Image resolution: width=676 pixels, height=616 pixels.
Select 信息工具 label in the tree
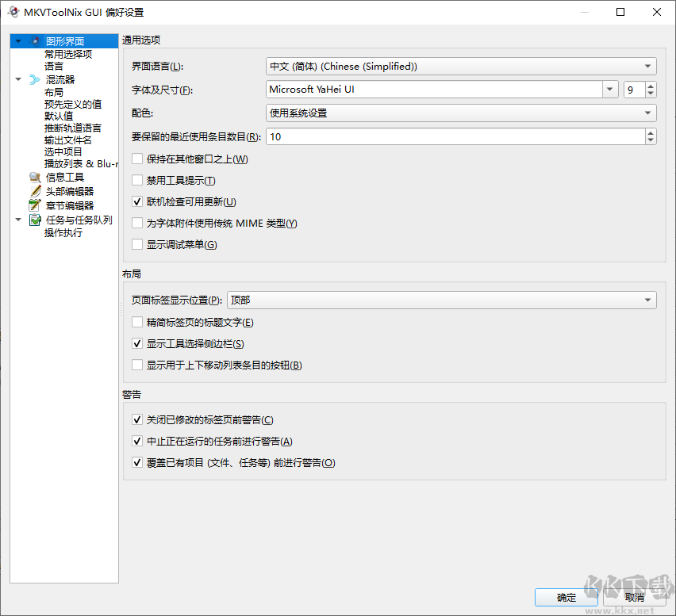pos(65,177)
